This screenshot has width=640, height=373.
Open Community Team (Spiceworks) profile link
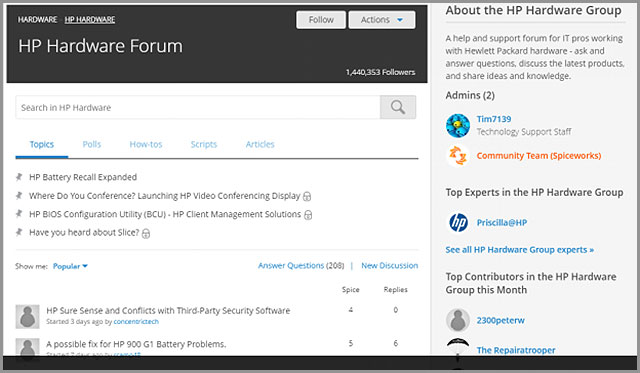click(x=539, y=155)
